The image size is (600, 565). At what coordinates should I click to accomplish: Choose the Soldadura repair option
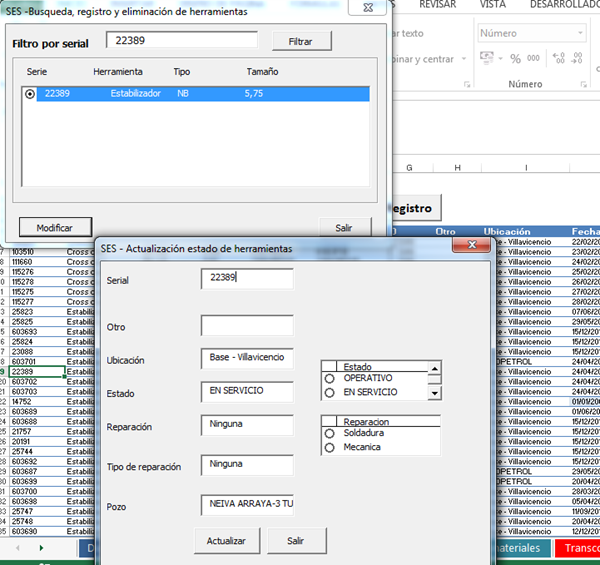[329, 434]
